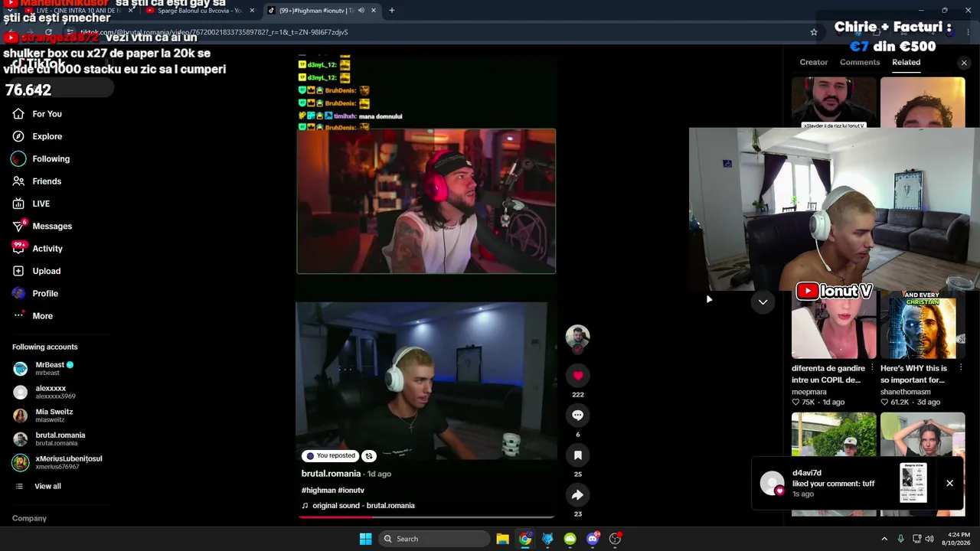
Task: Show hidden system tray icons
Action: tap(884, 539)
